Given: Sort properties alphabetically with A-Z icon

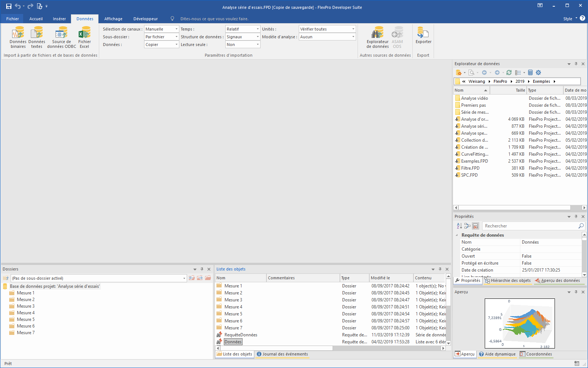Looking at the screenshot, I should [459, 226].
